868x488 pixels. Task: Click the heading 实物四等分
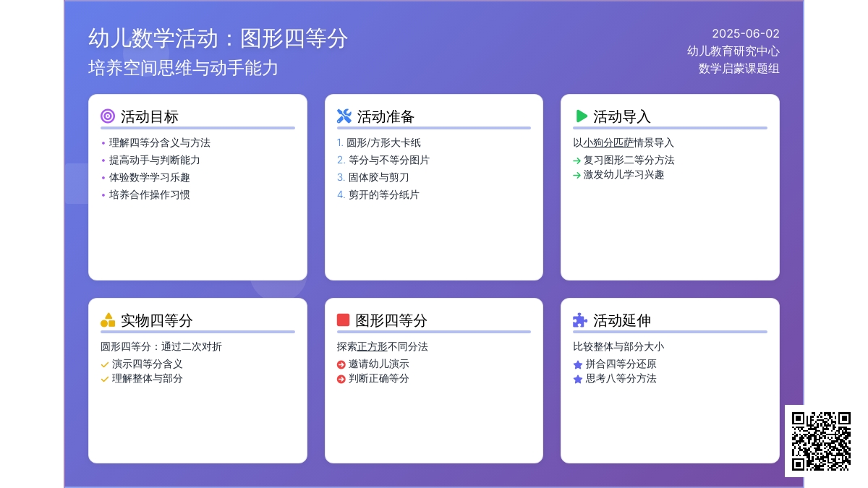(157, 320)
